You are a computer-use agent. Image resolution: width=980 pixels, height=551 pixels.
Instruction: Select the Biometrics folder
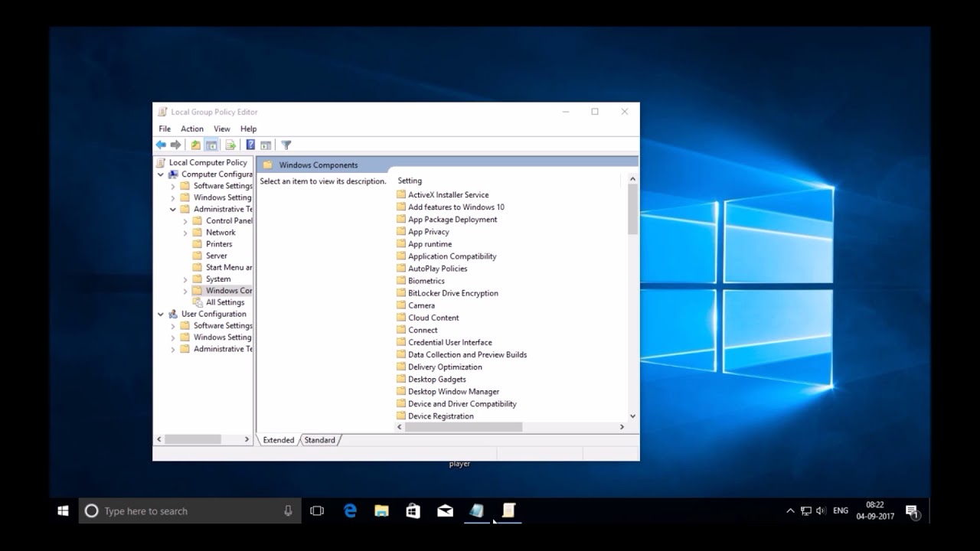pyautogui.click(x=426, y=280)
